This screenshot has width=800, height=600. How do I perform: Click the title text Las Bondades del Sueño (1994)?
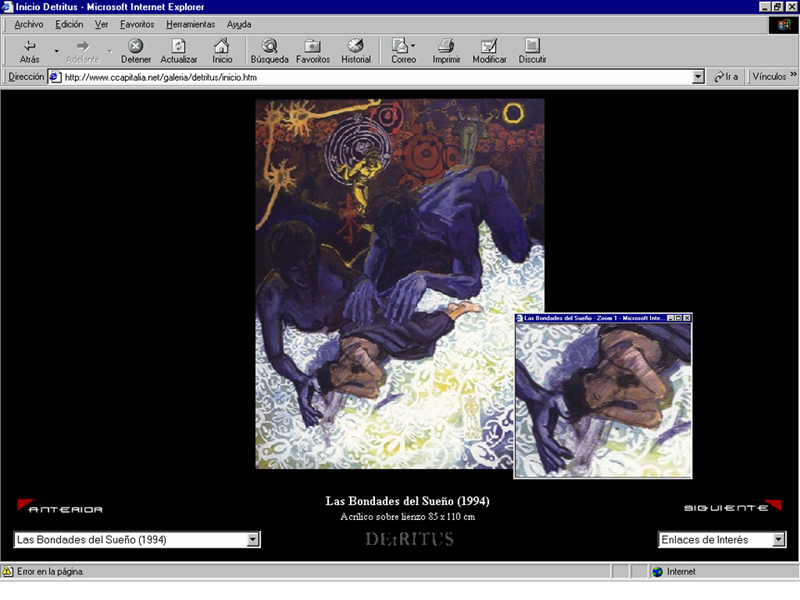tap(408, 501)
